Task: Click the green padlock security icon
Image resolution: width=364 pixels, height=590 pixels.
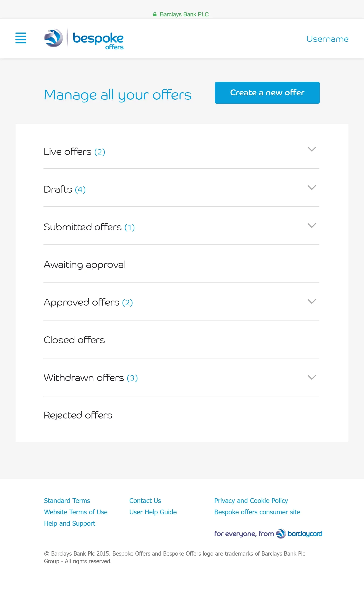Action: [155, 14]
